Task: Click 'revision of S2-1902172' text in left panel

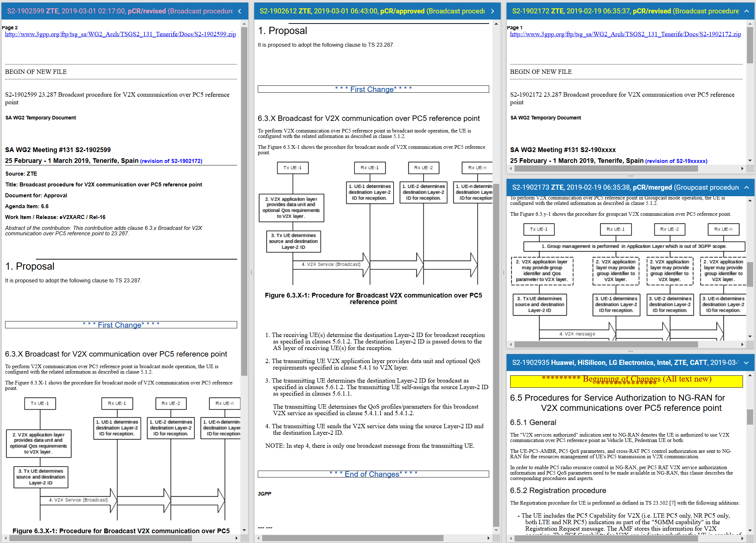Action: 171,161
